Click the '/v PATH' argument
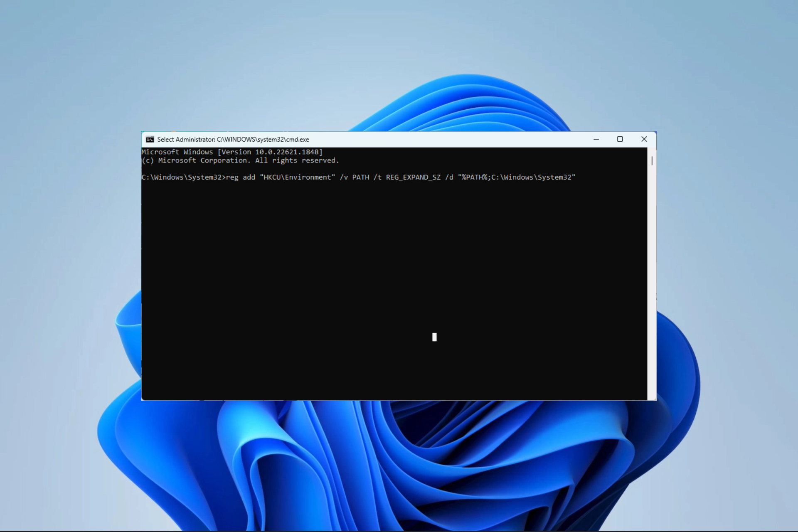This screenshot has height=532, width=798. pos(355,177)
